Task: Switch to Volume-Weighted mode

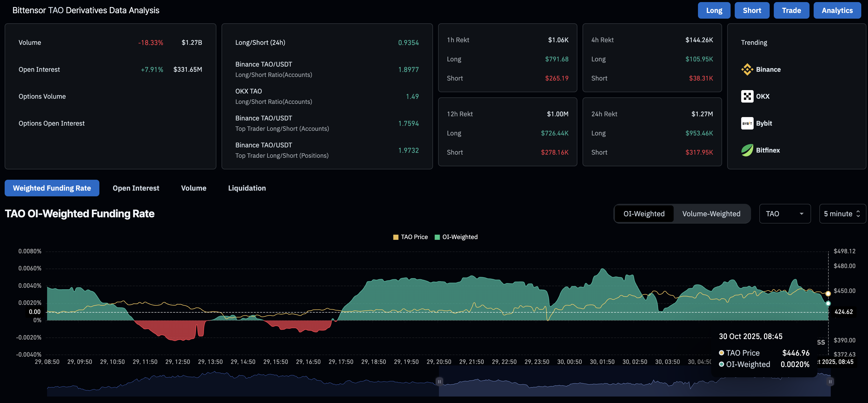Action: (711, 213)
